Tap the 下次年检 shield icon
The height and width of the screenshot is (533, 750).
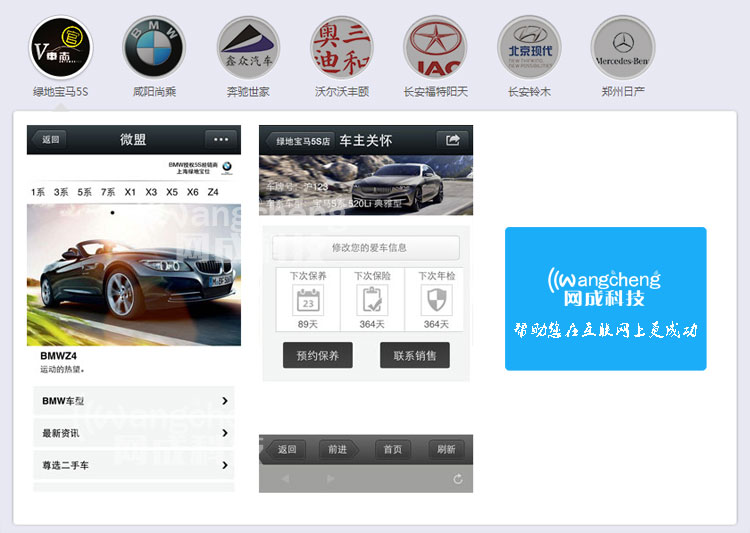click(436, 300)
